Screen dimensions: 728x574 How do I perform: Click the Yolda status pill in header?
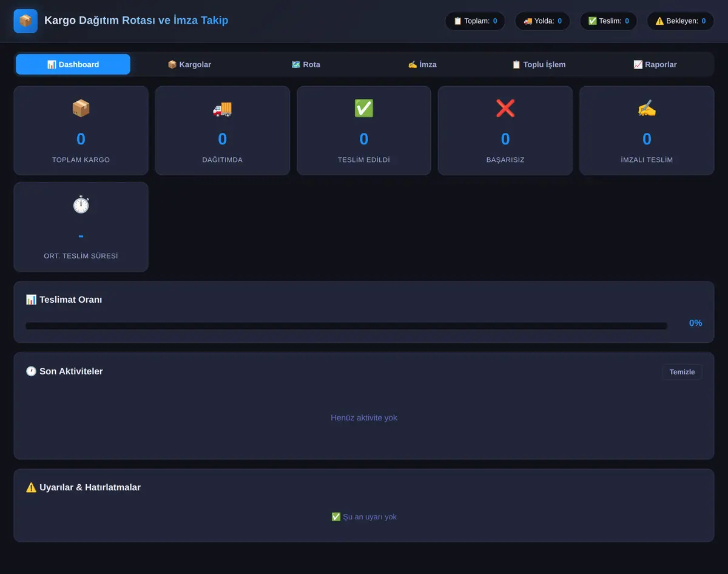tap(542, 21)
